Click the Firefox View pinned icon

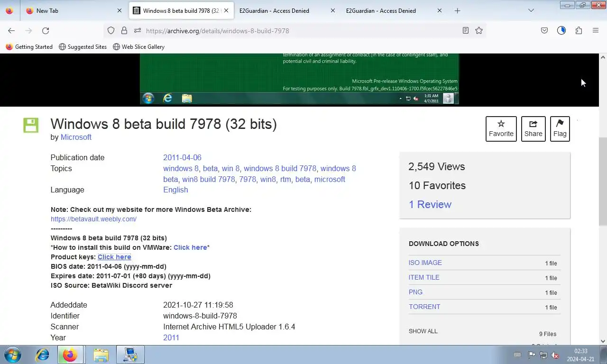pyautogui.click(x=9, y=10)
